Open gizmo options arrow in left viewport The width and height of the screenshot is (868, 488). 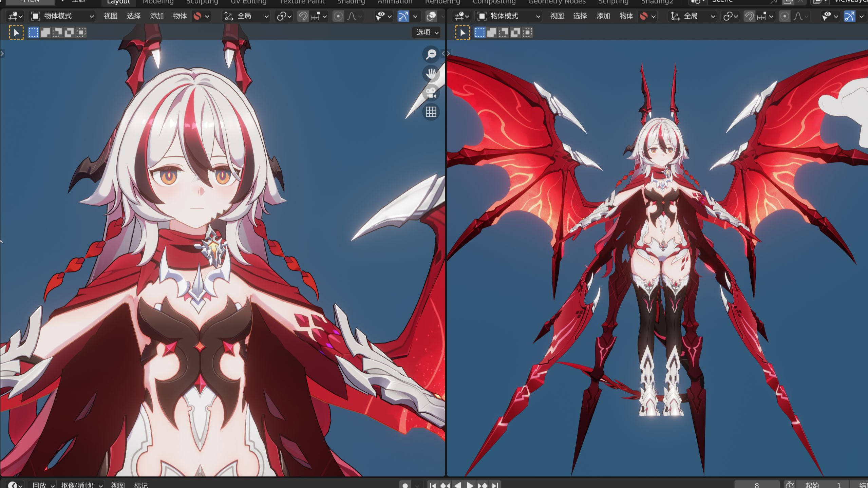tap(415, 16)
